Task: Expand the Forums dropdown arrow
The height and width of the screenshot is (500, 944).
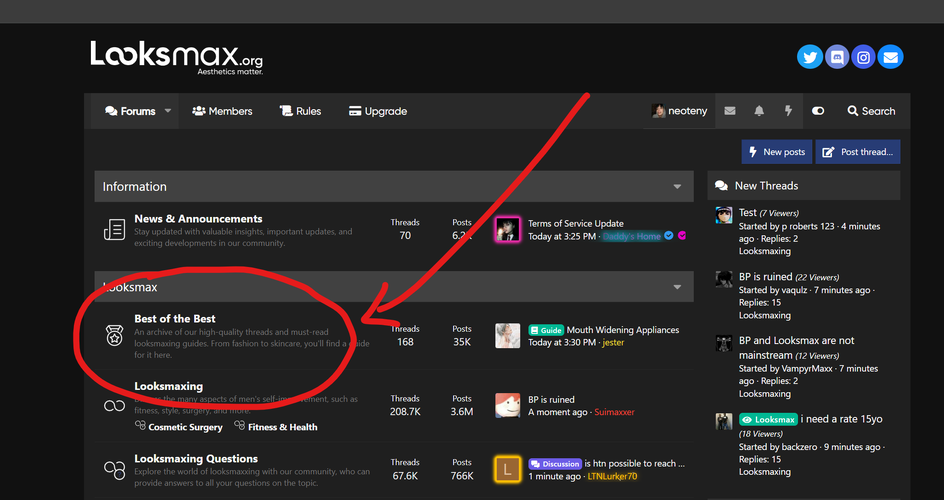Action: coord(168,111)
